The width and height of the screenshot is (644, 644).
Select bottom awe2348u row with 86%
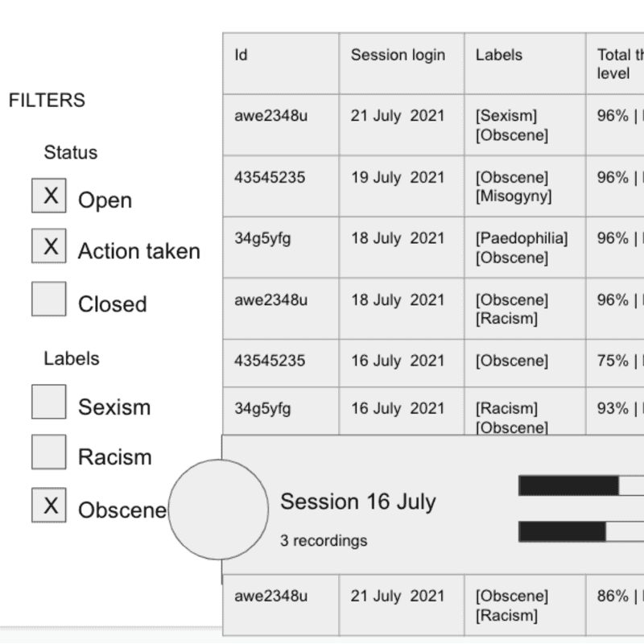pyautogui.click(x=433, y=605)
